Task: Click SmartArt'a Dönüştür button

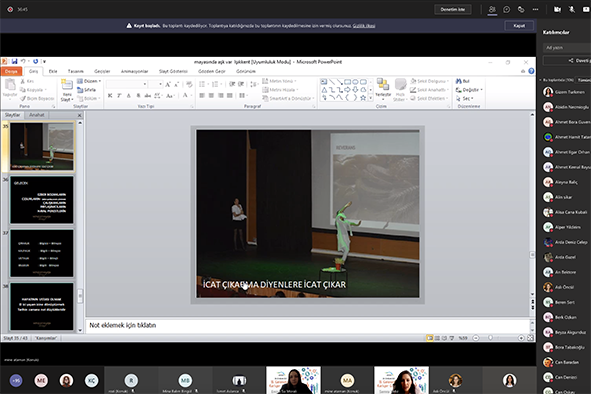Action: click(288, 98)
